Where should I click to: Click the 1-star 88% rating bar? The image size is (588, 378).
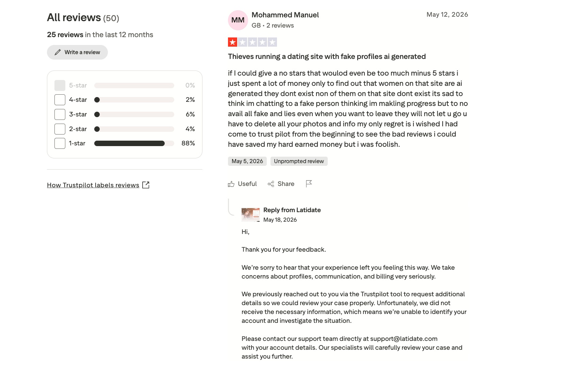134,143
